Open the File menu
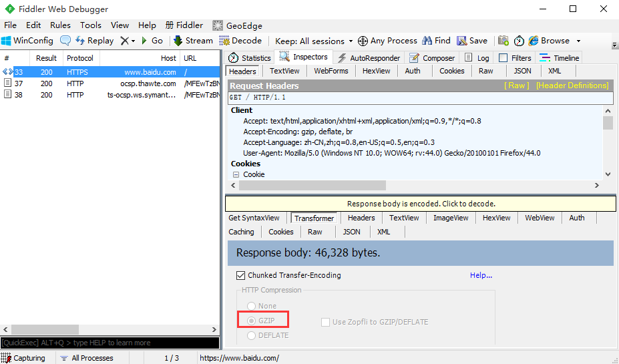619x364 pixels. tap(10, 25)
